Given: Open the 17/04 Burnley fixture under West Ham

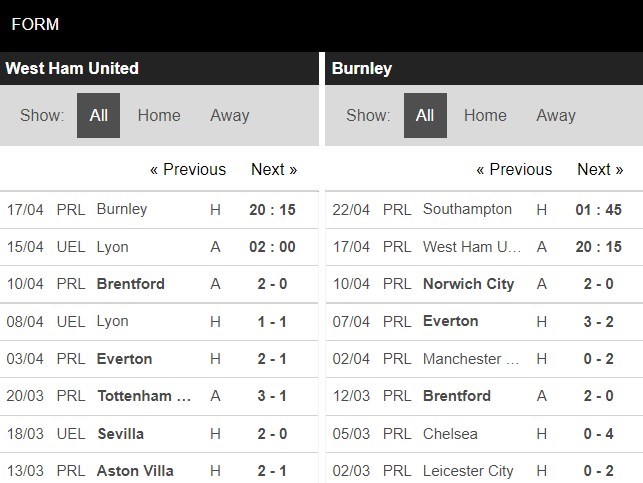Looking at the screenshot, I should [159, 210].
